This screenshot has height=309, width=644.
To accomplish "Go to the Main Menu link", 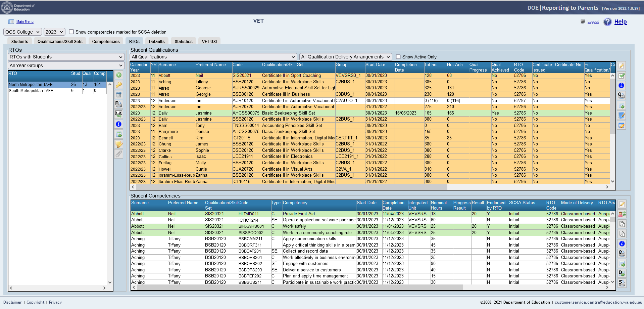I will 25,22.
